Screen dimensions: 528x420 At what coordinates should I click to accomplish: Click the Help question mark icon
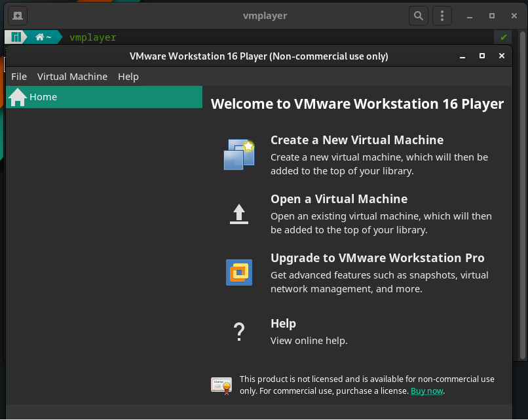click(x=238, y=332)
